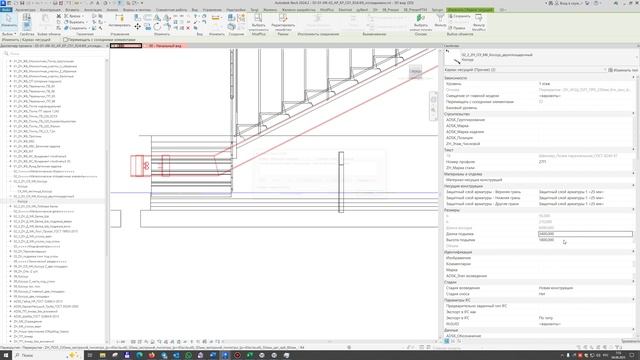This screenshot has height=360, width=640.
Task: Click the view cube Front (Перед) face
Action: (x=416, y=71)
